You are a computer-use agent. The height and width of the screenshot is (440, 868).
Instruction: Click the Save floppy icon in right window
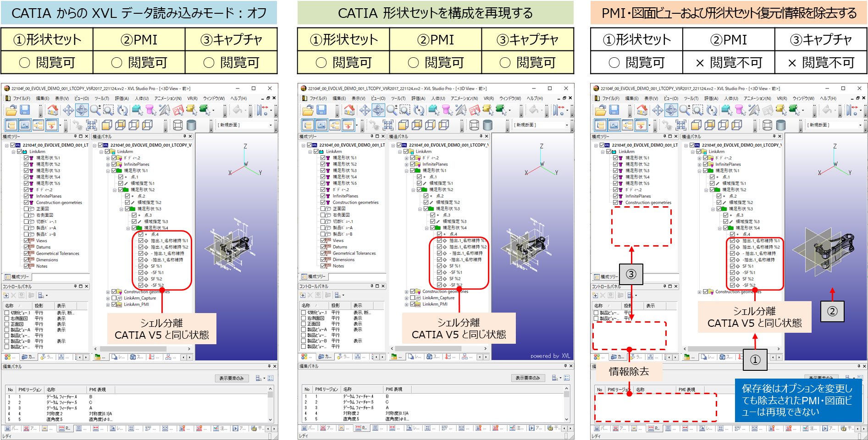(x=614, y=110)
